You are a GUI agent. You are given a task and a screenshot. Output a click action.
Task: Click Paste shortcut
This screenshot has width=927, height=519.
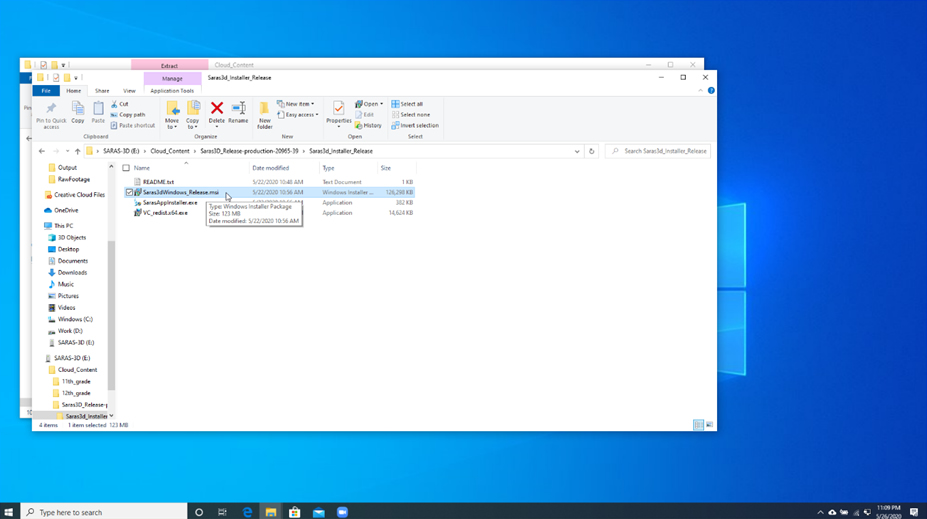tap(133, 125)
